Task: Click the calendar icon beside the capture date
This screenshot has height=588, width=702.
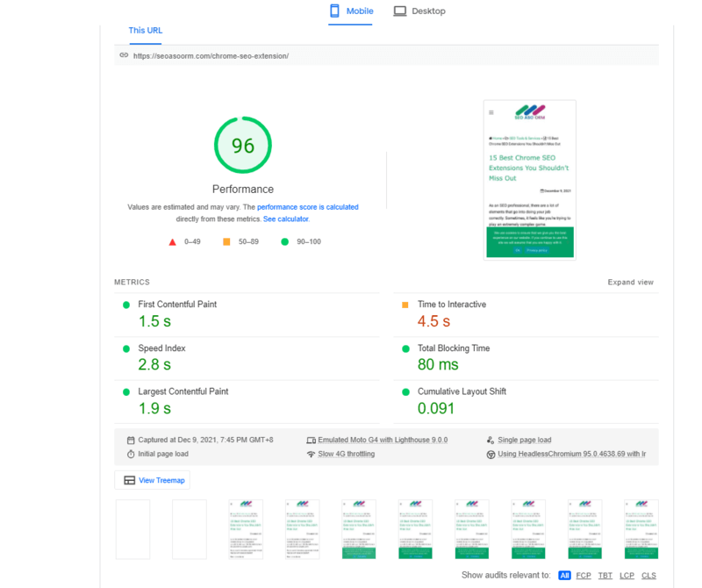Action: pyautogui.click(x=131, y=441)
